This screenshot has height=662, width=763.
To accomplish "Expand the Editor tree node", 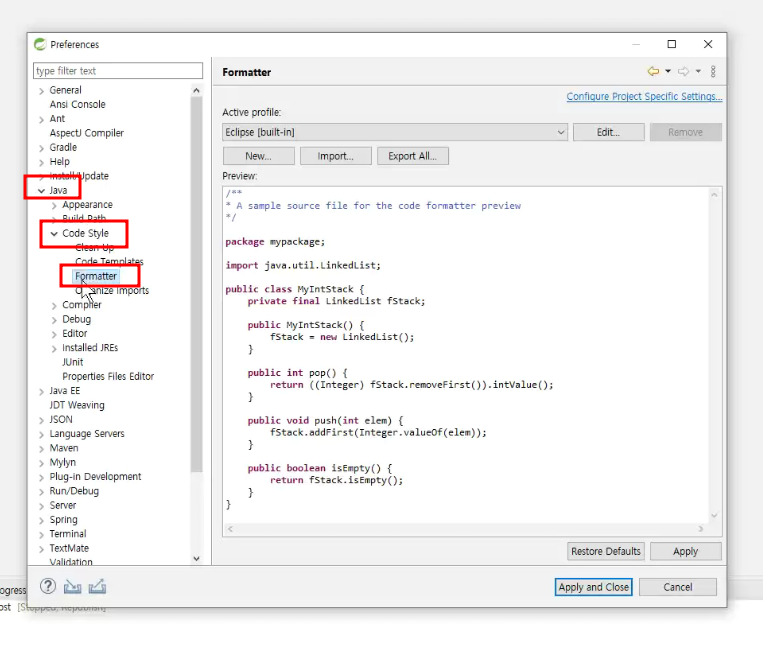I will pos(54,334).
